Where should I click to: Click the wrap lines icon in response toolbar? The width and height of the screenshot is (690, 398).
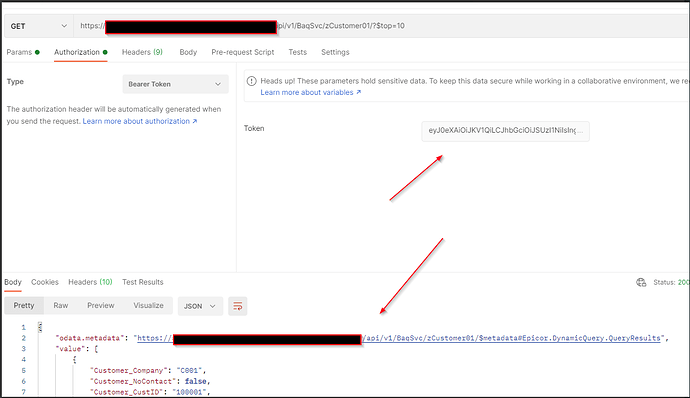pyautogui.click(x=238, y=306)
